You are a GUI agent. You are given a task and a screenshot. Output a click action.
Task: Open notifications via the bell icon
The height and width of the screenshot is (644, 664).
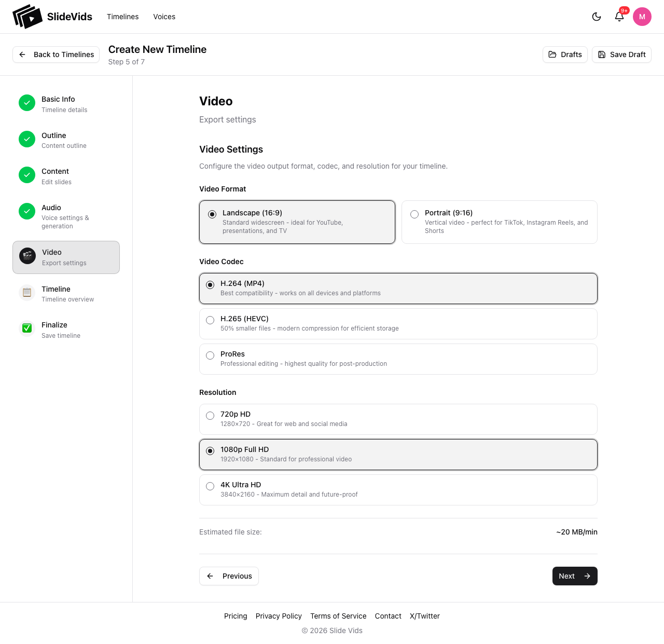pyautogui.click(x=619, y=17)
